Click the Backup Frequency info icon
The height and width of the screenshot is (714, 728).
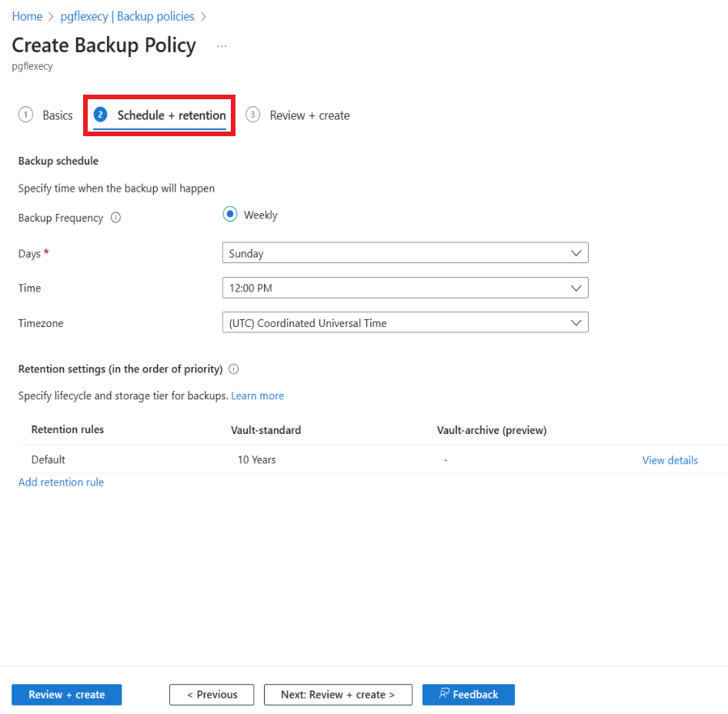[115, 218]
